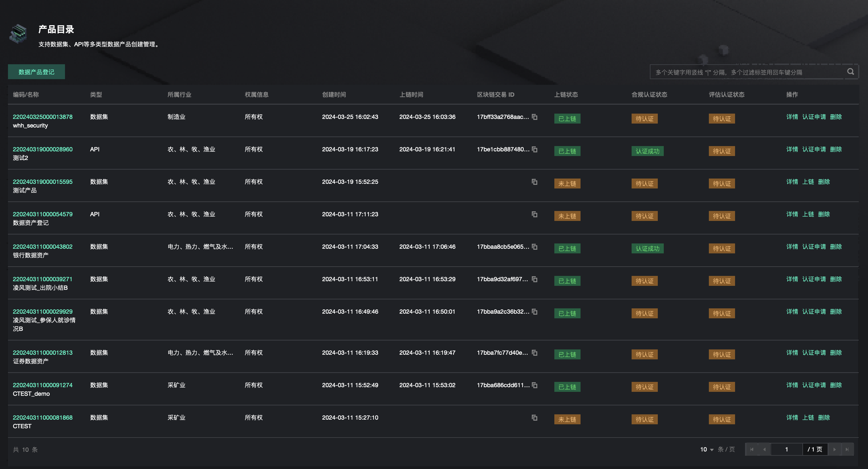Click the product catalog logo icon
Viewport: 868px width, 469px height.
pyautogui.click(x=18, y=34)
